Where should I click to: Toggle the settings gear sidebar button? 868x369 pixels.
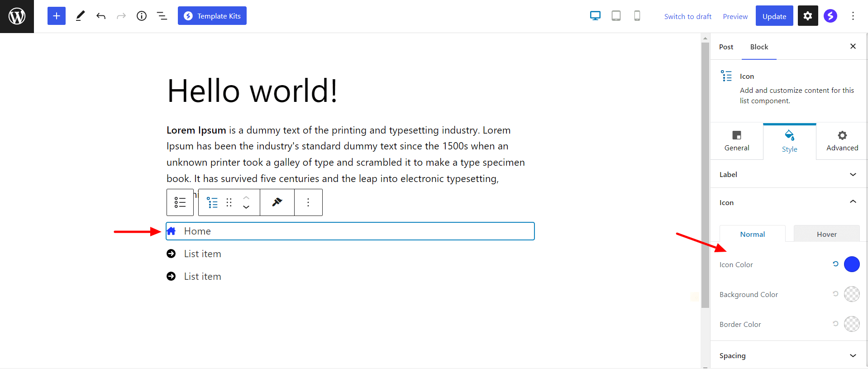(807, 16)
